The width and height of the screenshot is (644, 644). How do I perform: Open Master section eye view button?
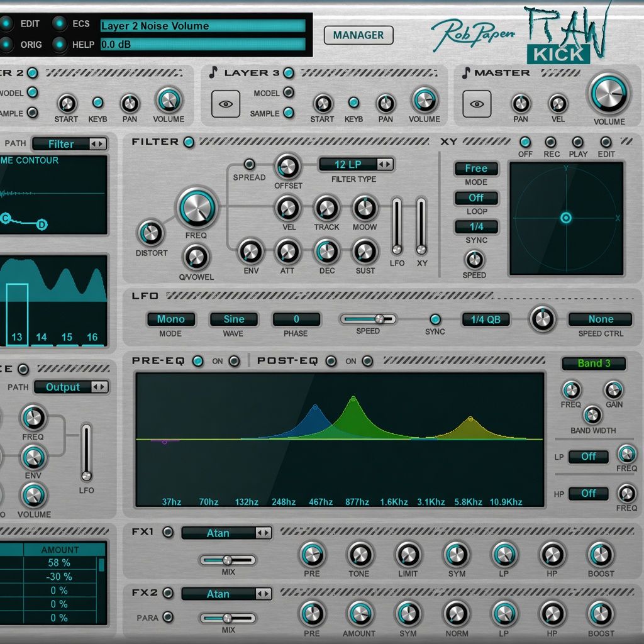pyautogui.click(x=477, y=104)
